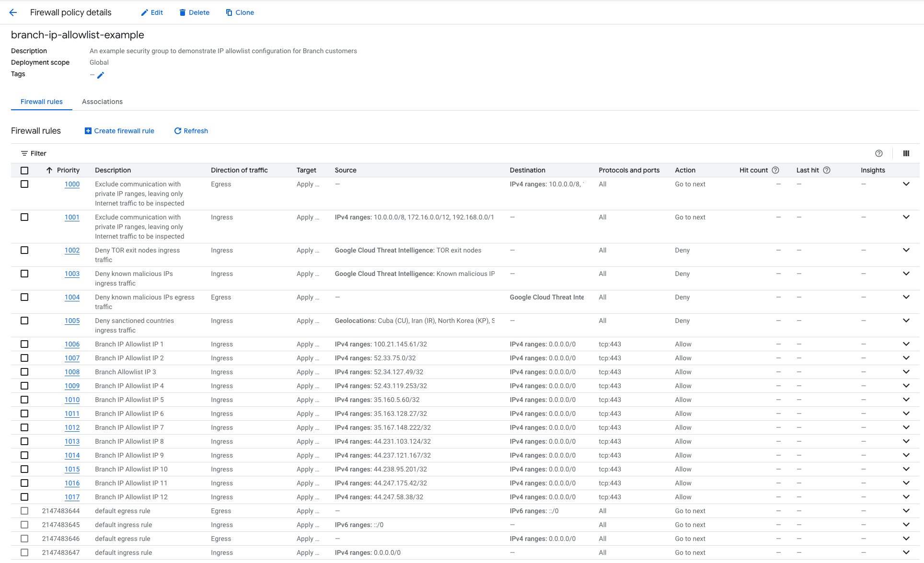Screen dimensions: 924x563
Task: Open column display options icon
Action: [906, 153]
